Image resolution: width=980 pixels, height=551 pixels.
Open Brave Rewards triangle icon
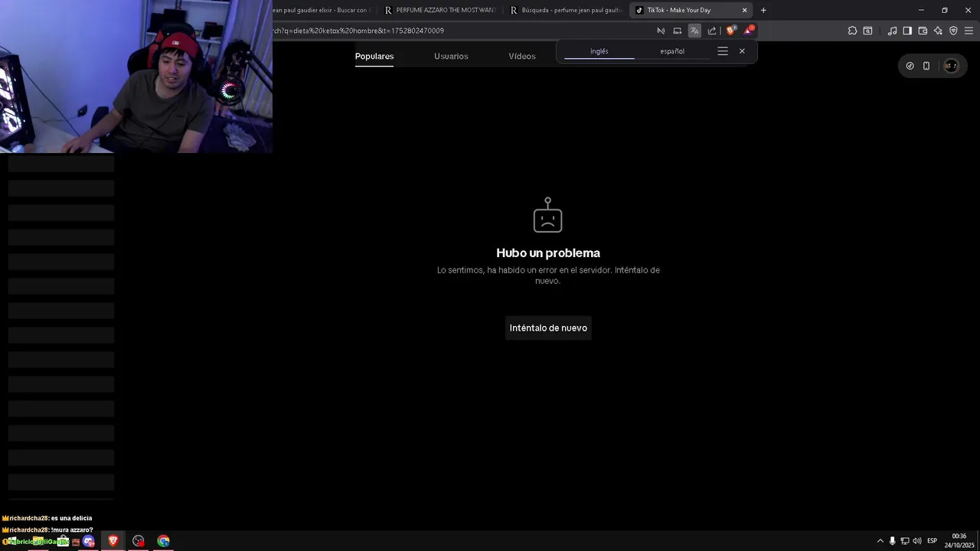pos(749,31)
